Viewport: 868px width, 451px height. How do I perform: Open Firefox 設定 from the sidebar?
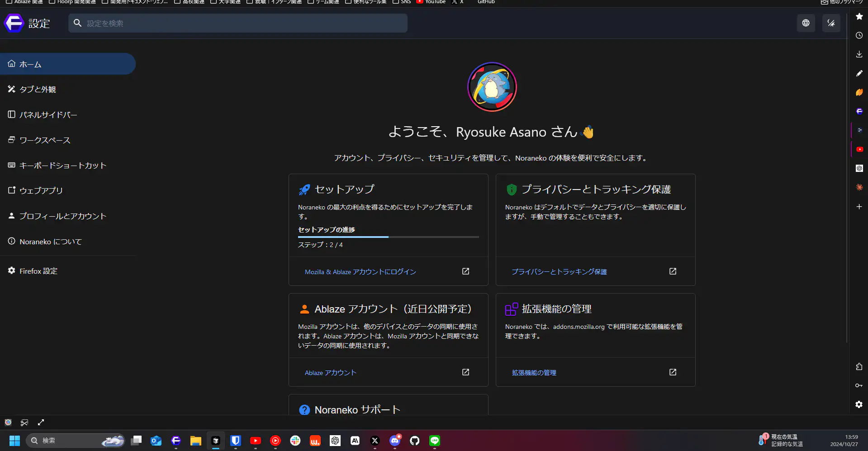(68, 271)
